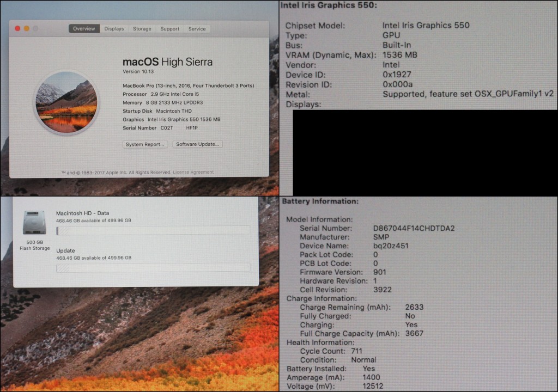
Task: Click the Macintosh HD - Data storage bar
Action: pyautogui.click(x=153, y=231)
